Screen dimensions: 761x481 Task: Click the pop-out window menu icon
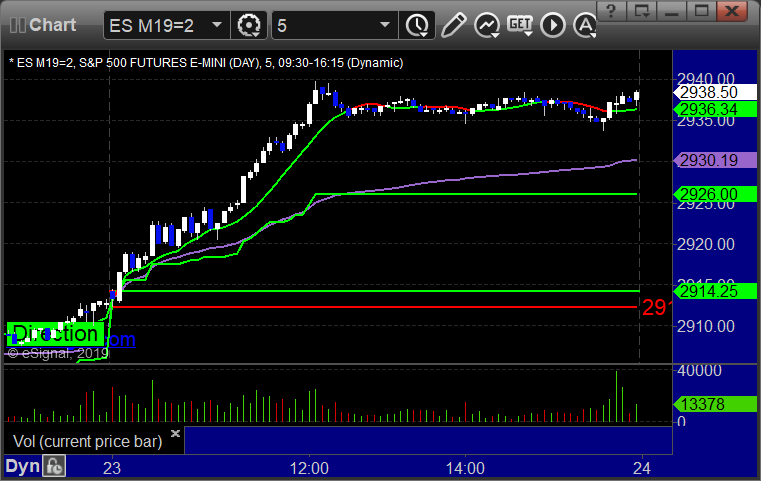point(641,11)
